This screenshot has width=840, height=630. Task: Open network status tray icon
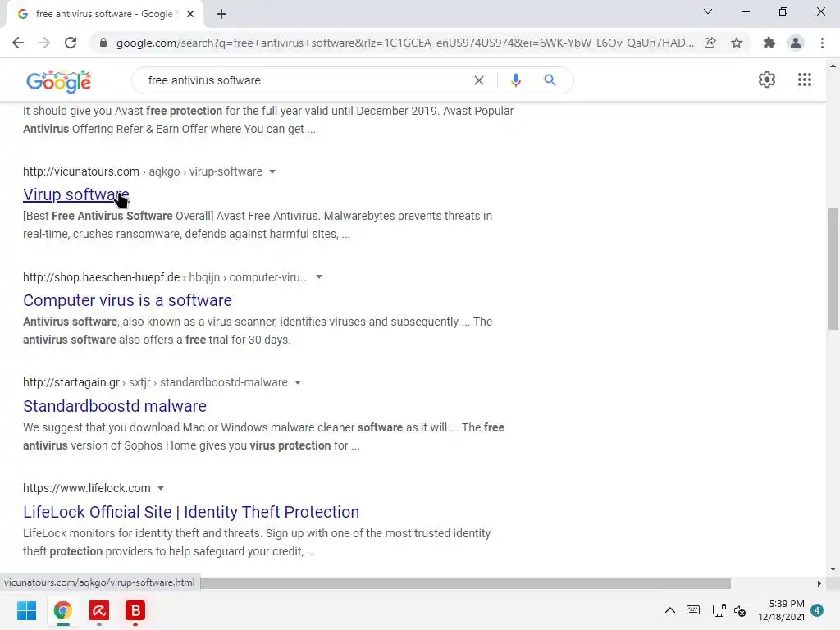tap(719, 610)
